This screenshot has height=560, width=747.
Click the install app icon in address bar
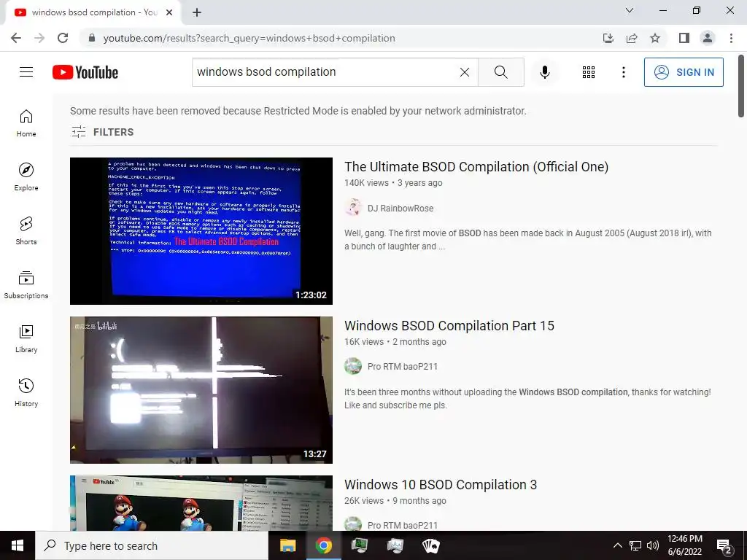(x=608, y=38)
